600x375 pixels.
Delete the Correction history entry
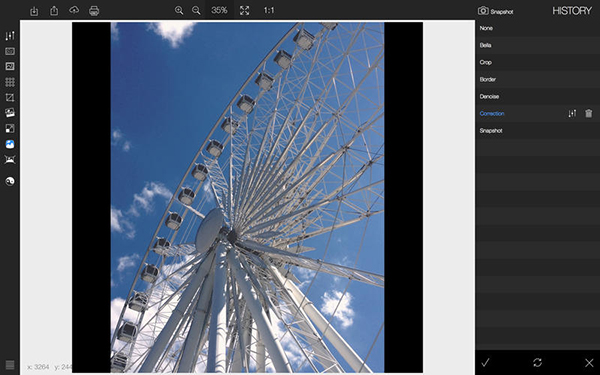[x=589, y=114]
